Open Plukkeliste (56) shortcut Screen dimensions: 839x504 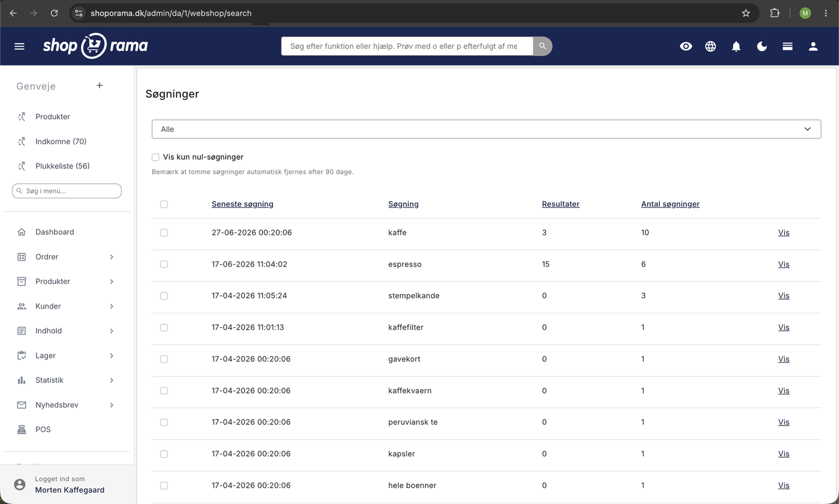[62, 166]
